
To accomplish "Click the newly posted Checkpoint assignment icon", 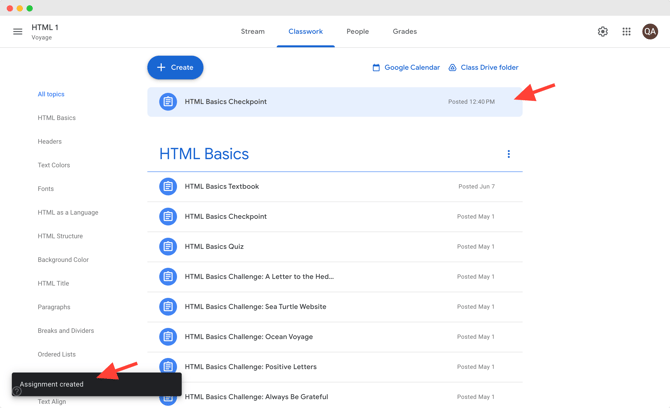I will pyautogui.click(x=168, y=102).
